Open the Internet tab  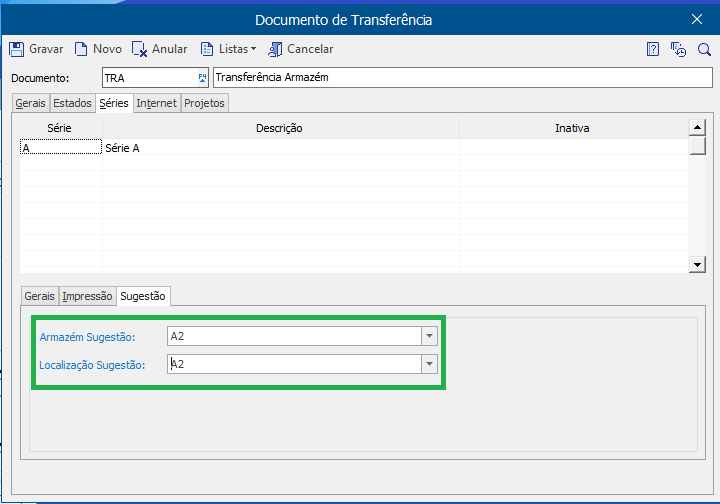tap(157, 103)
